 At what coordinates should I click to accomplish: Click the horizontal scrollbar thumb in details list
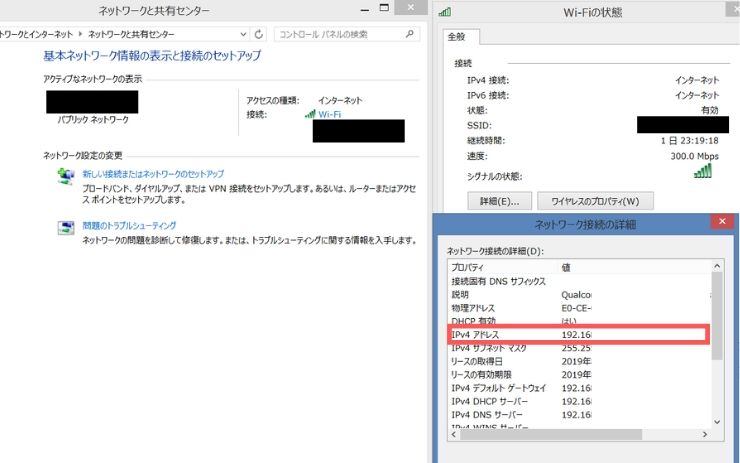[x=551, y=434]
